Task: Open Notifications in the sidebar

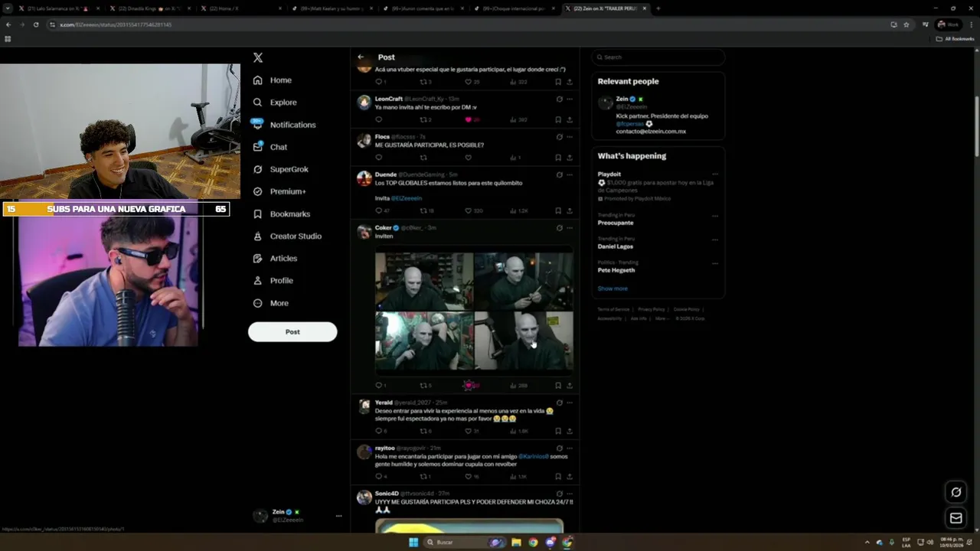Action: pyautogui.click(x=284, y=125)
